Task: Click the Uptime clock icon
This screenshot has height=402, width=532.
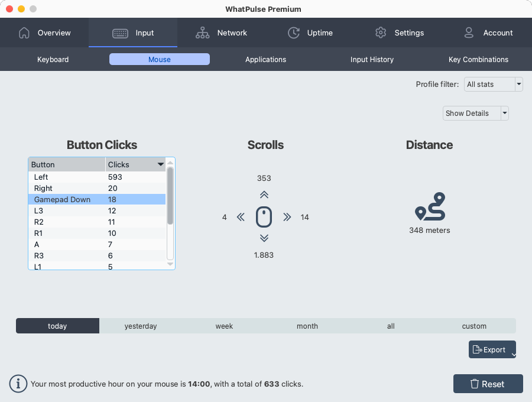Action: (x=294, y=33)
